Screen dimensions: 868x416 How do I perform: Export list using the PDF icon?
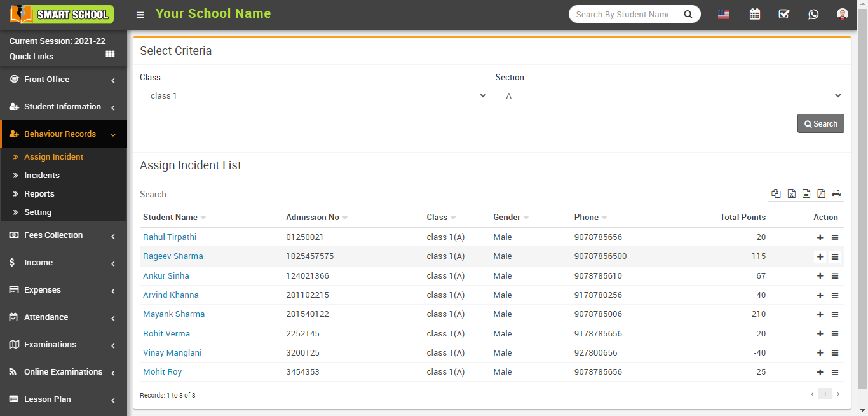pos(821,194)
